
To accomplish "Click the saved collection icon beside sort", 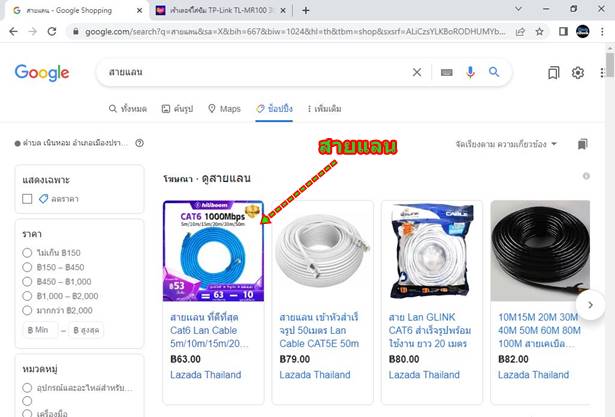I will pyautogui.click(x=582, y=144).
